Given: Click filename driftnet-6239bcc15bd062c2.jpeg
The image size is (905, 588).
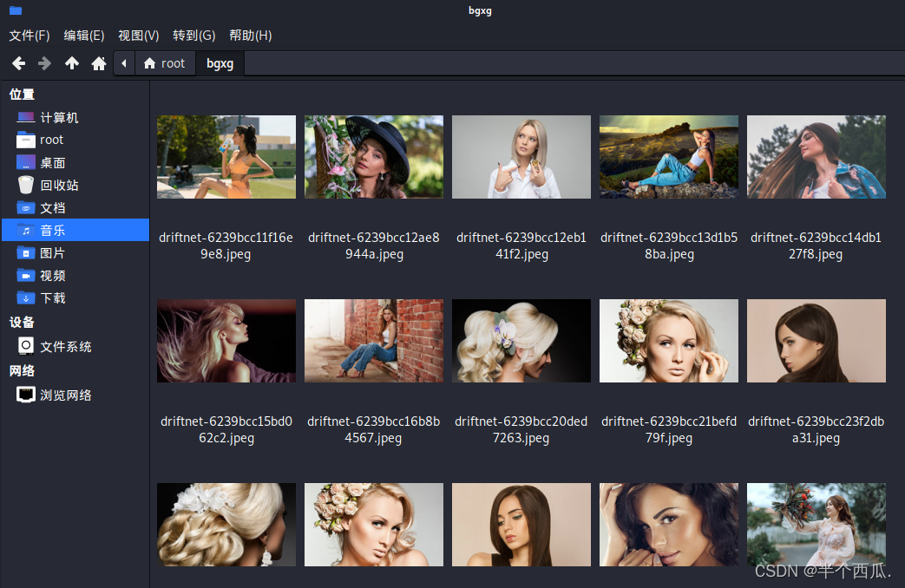Looking at the screenshot, I should tap(226, 430).
